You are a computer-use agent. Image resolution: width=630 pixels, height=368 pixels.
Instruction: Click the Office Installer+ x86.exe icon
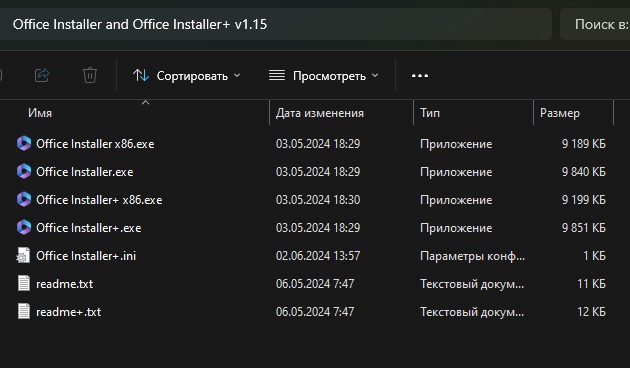[24, 200]
